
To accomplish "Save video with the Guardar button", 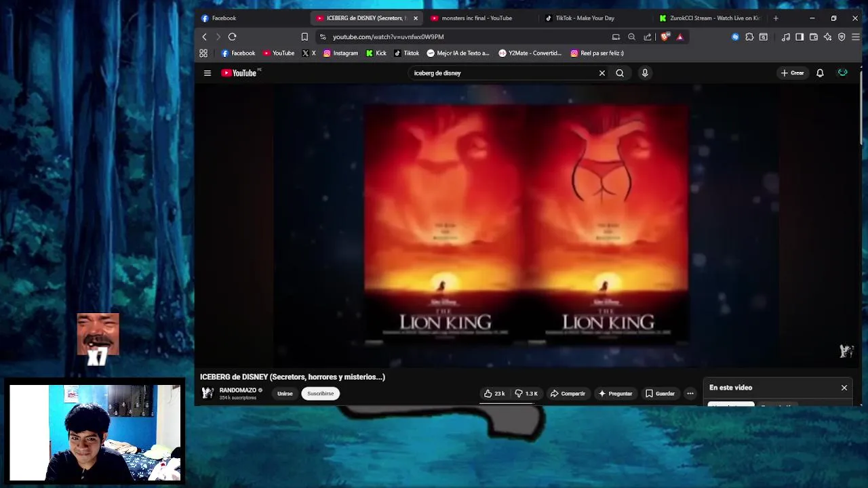I will pos(660,394).
